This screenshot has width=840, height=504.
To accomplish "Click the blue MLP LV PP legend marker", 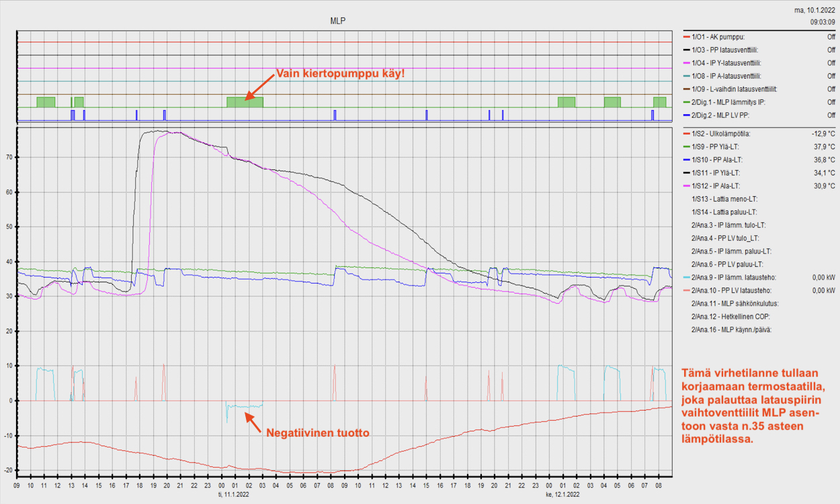I will click(685, 116).
